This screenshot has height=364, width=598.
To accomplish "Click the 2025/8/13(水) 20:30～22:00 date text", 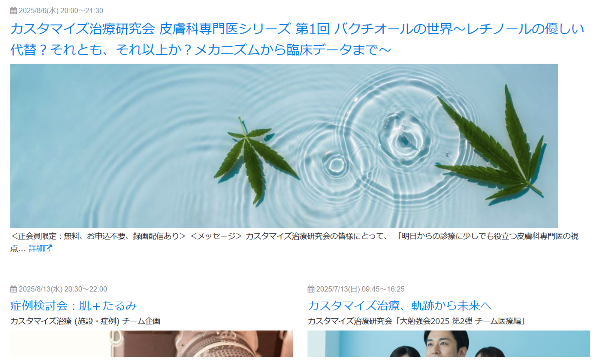I will (63, 289).
